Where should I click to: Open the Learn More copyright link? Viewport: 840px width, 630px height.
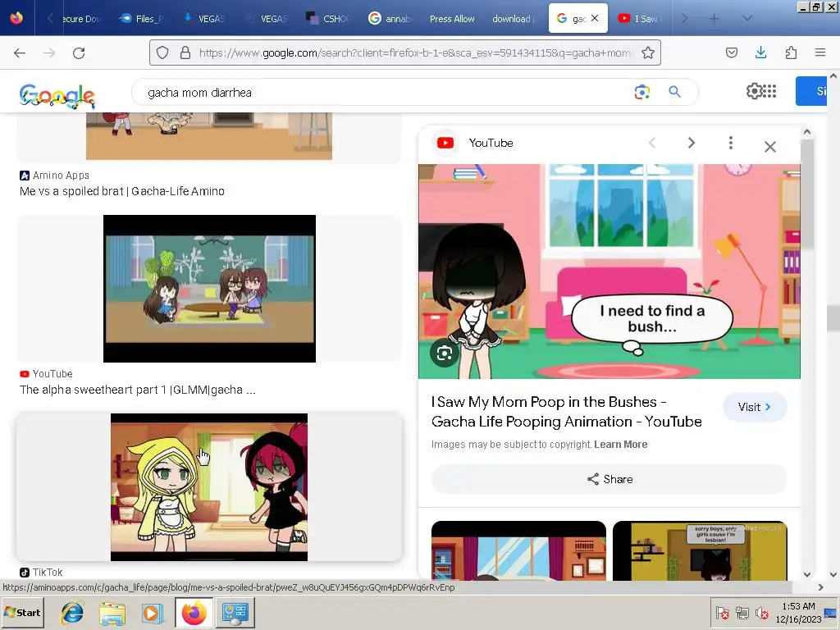click(x=620, y=444)
